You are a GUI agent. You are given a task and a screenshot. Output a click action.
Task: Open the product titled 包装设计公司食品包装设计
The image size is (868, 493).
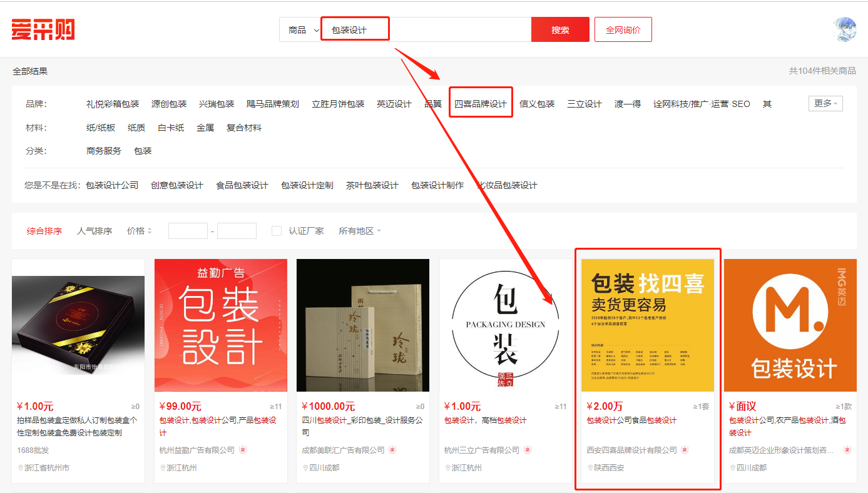[632, 420]
